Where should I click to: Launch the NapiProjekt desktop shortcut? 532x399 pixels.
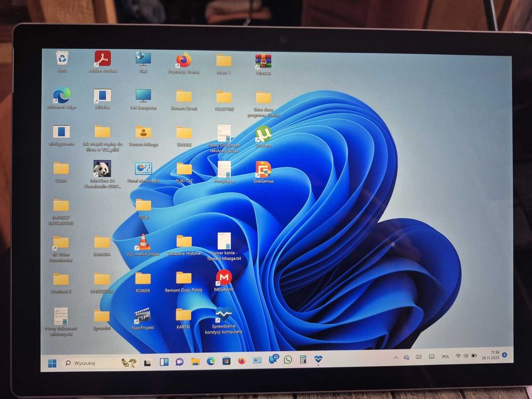click(143, 318)
